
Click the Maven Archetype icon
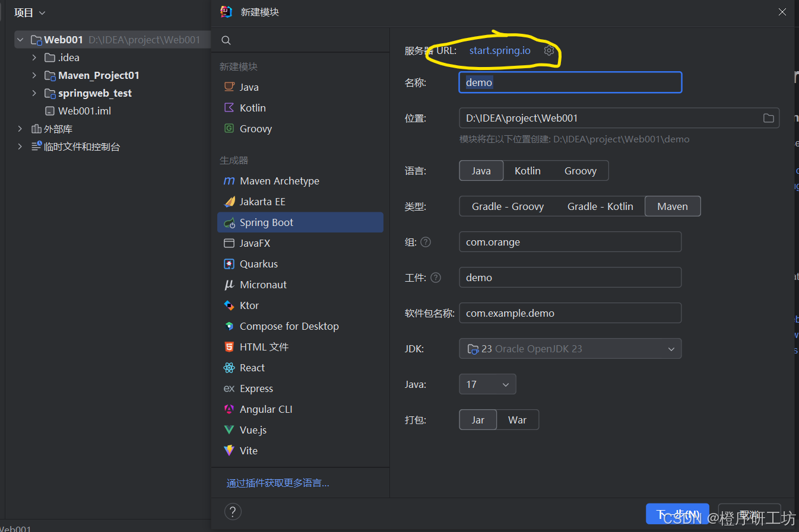click(229, 181)
